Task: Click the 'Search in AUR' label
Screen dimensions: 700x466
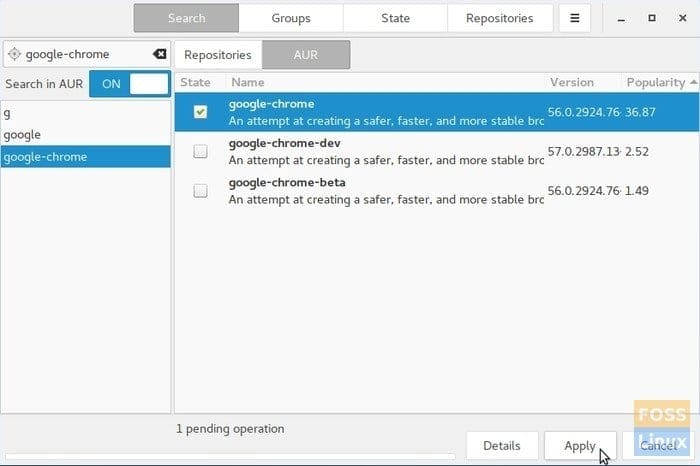Action: coord(44,84)
